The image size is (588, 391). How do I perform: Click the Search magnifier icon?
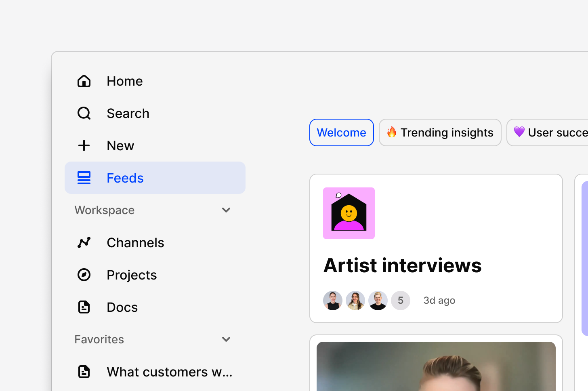[x=84, y=114]
